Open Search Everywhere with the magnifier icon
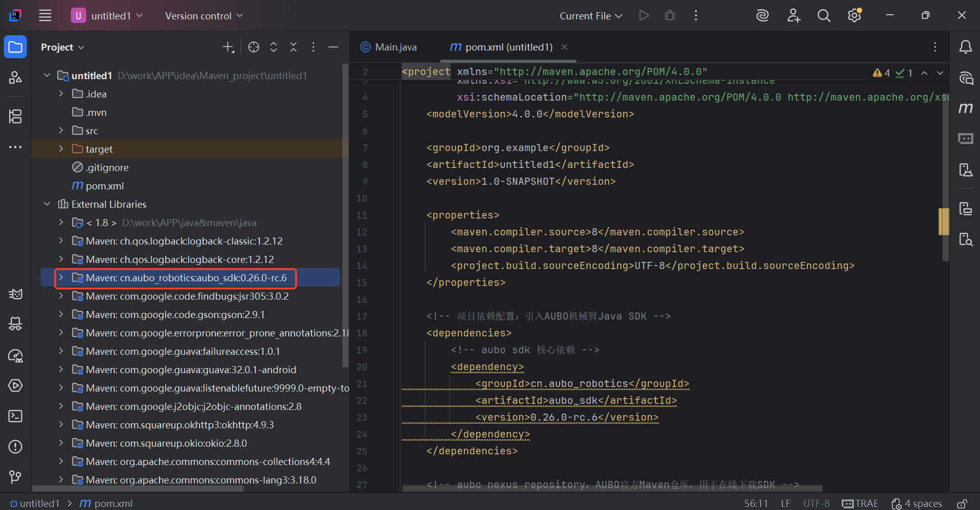 (x=823, y=15)
